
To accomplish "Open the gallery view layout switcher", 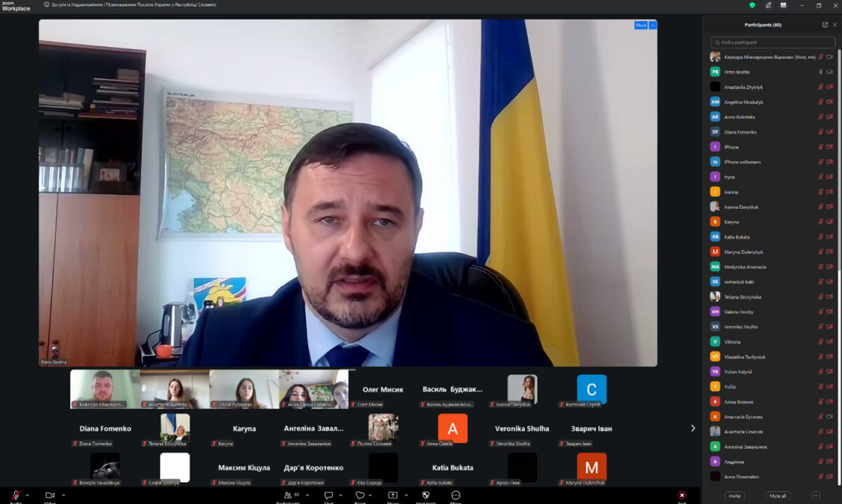I will [x=783, y=5].
